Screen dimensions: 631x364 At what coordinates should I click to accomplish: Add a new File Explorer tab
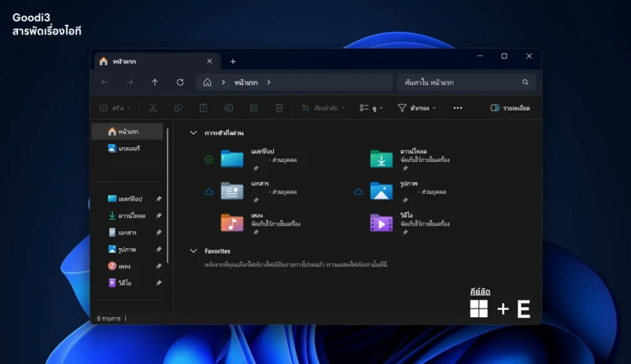coord(232,61)
